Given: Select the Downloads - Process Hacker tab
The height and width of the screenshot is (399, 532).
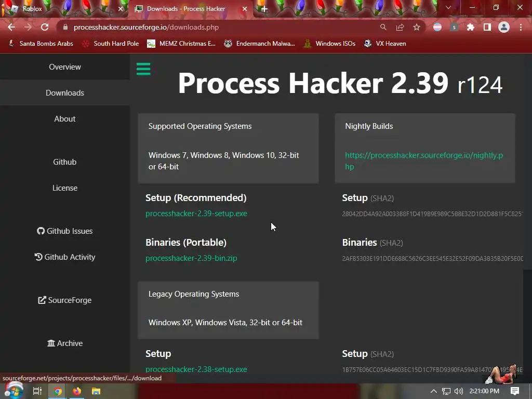Looking at the screenshot, I should 191,9.
